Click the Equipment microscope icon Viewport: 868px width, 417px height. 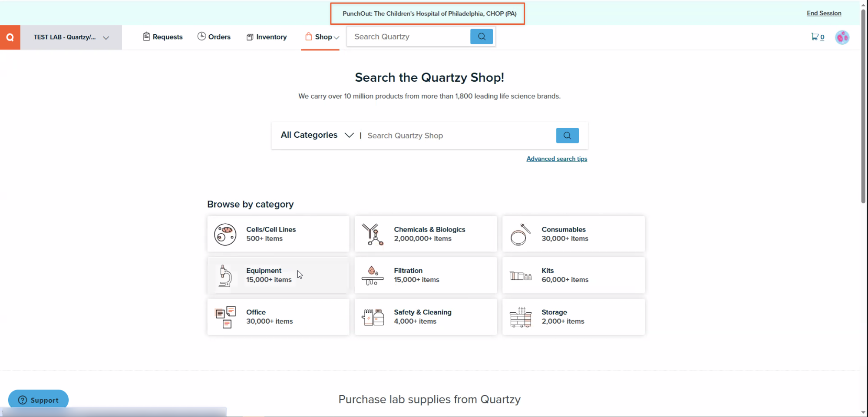pos(225,276)
